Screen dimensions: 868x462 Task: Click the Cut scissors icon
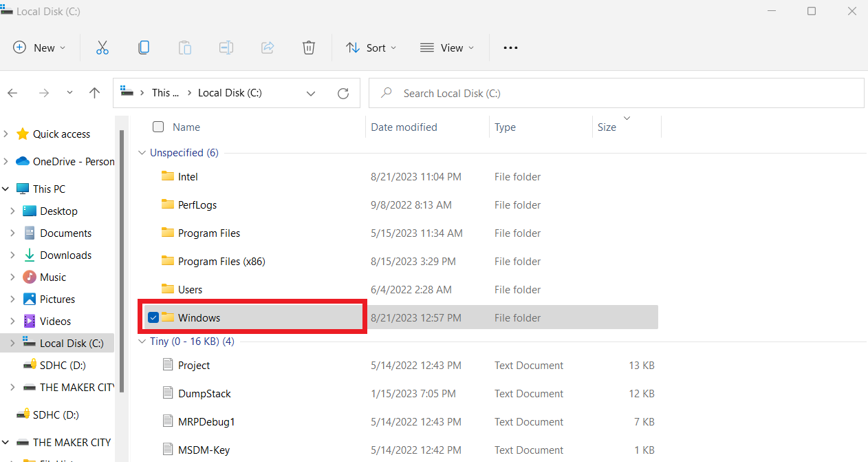[102, 48]
